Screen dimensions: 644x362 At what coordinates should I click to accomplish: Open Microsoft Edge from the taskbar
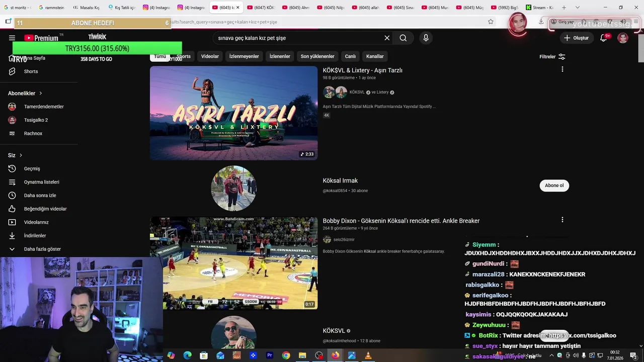coord(187,355)
